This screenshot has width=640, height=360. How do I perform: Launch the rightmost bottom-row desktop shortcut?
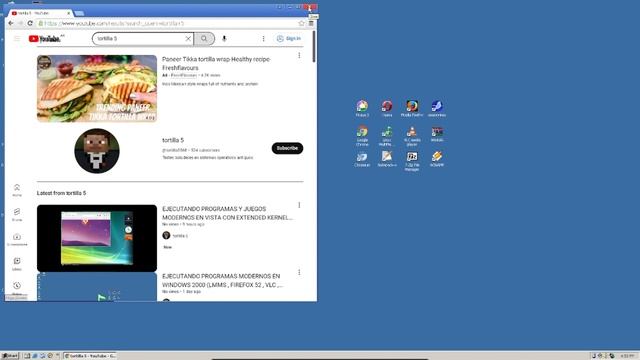click(437, 159)
